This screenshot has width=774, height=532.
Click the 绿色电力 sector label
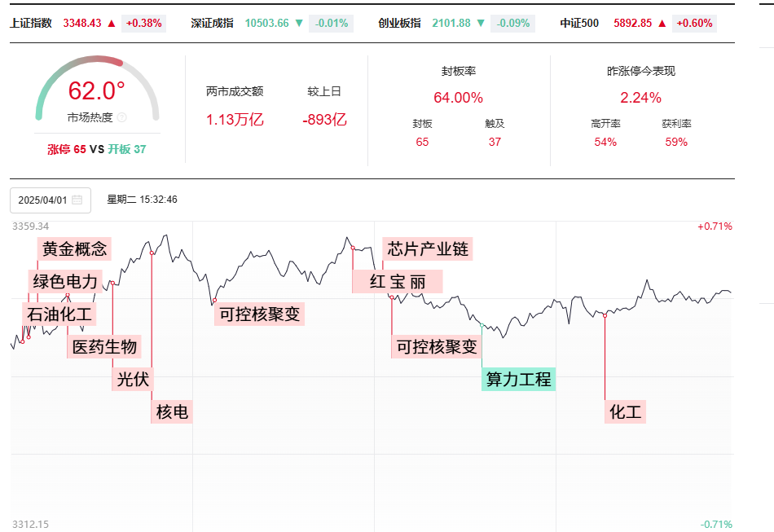click(x=65, y=281)
